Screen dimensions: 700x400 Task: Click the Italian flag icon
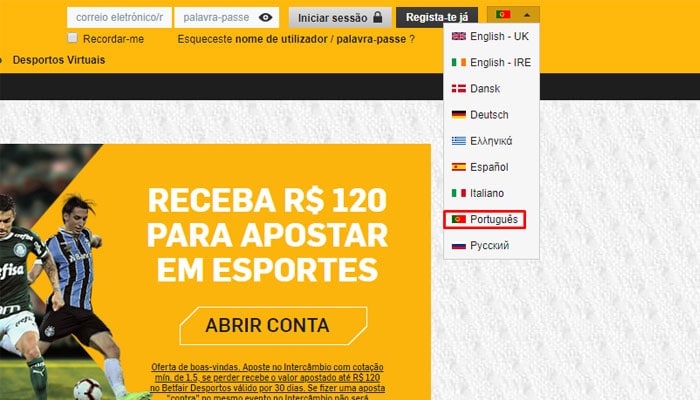(458, 193)
